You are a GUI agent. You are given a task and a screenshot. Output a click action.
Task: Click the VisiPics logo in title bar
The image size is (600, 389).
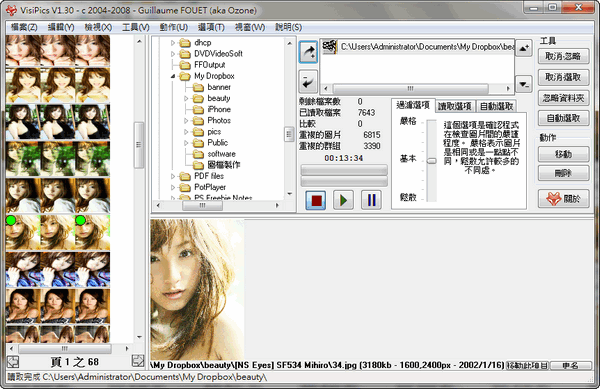(x=11, y=10)
